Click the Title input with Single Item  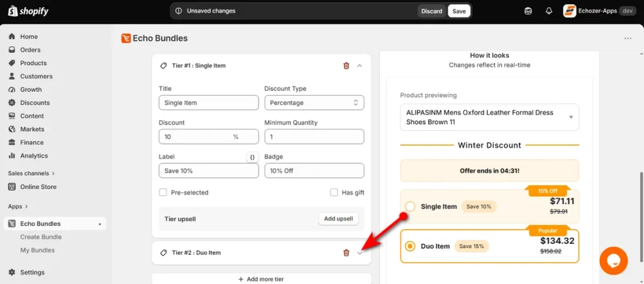209,103
